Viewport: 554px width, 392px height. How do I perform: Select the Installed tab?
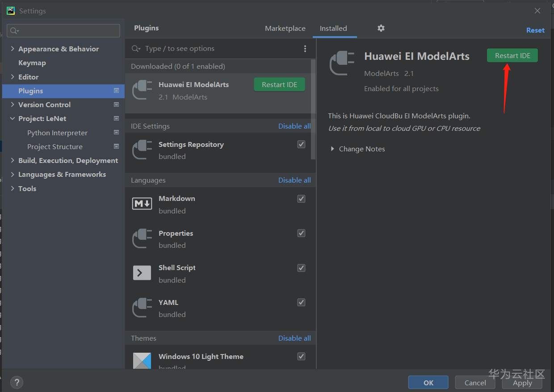[x=333, y=28]
